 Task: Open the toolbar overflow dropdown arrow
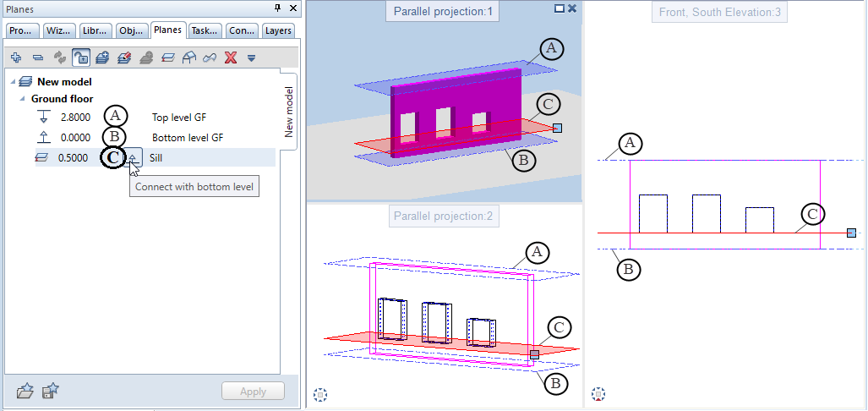click(x=251, y=58)
